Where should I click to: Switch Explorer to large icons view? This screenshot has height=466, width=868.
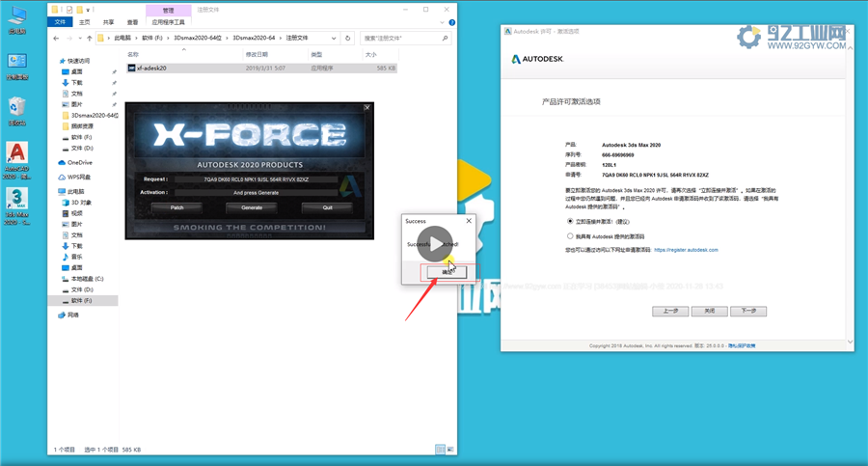(450, 450)
